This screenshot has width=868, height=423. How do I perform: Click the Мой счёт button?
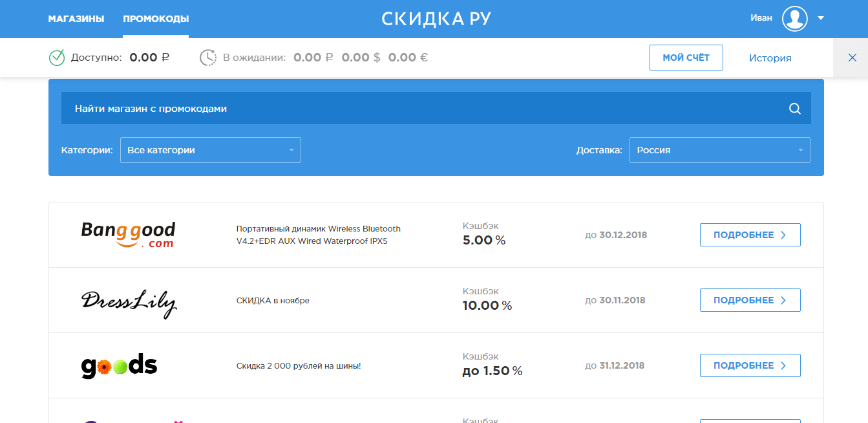[x=686, y=58]
